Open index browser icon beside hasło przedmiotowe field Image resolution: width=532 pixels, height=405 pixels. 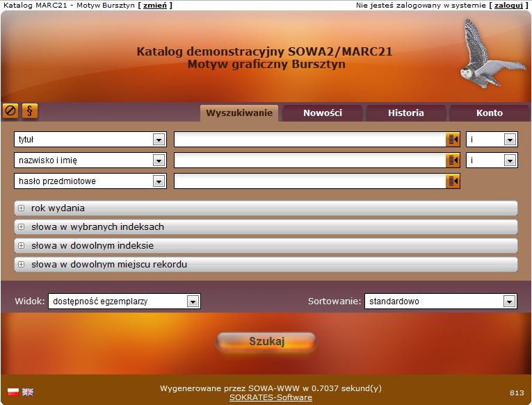[x=453, y=181]
